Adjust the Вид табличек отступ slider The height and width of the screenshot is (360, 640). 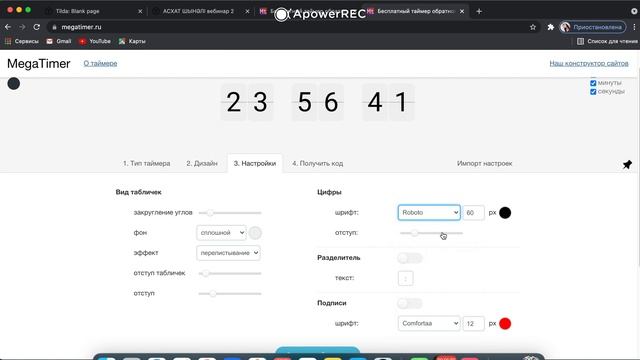click(x=230, y=293)
